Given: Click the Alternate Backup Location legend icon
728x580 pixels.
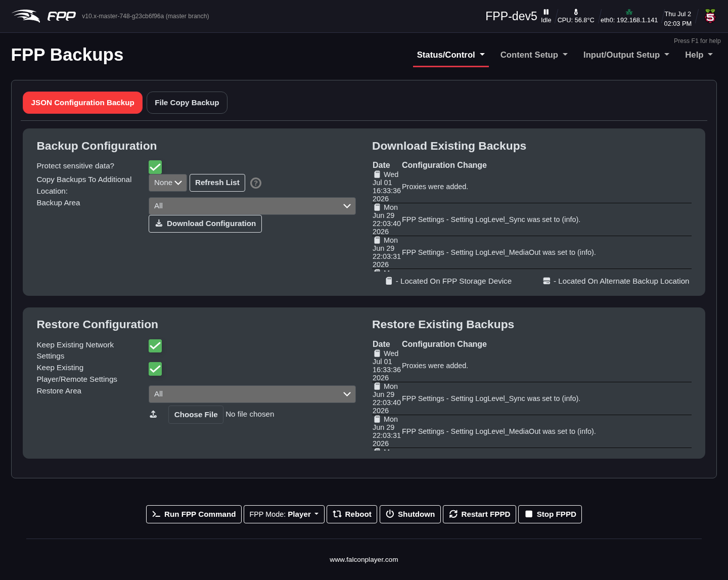Looking at the screenshot, I should tap(547, 281).
